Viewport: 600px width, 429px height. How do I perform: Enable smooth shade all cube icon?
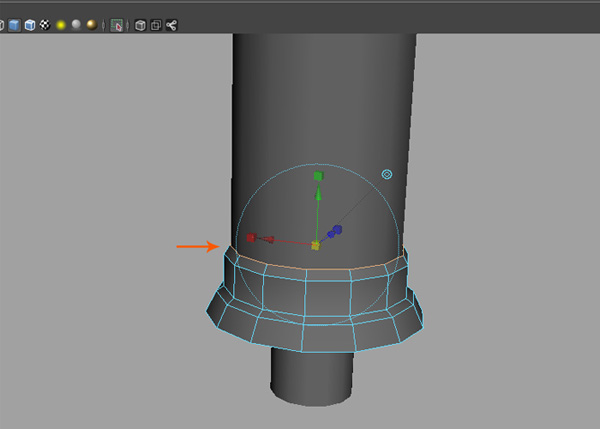[x=14, y=25]
